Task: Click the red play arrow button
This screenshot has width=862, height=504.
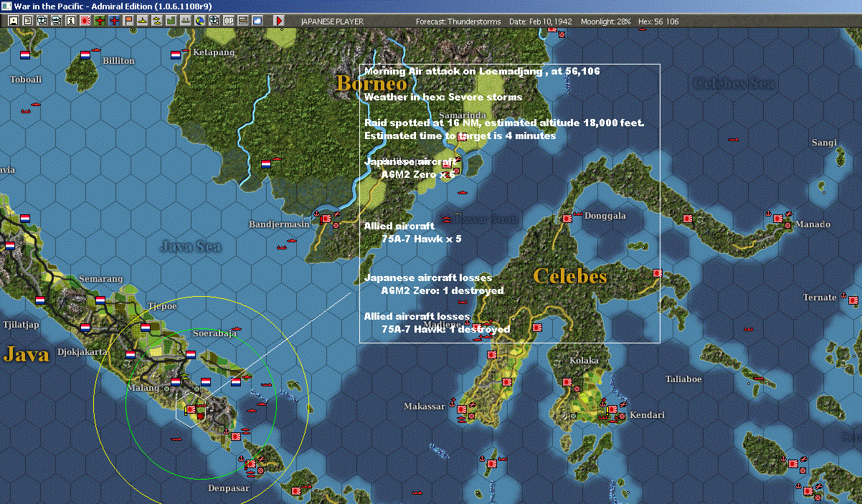Action: pos(279,21)
